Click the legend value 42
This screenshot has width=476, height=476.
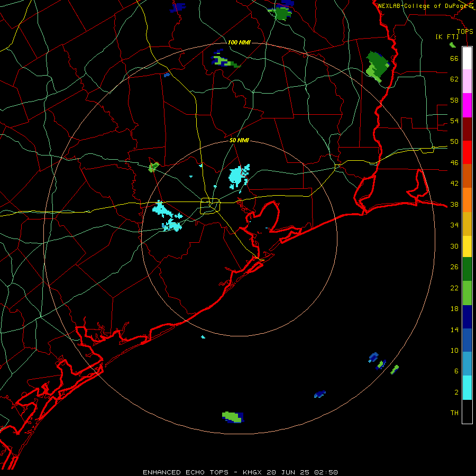pos(454,184)
